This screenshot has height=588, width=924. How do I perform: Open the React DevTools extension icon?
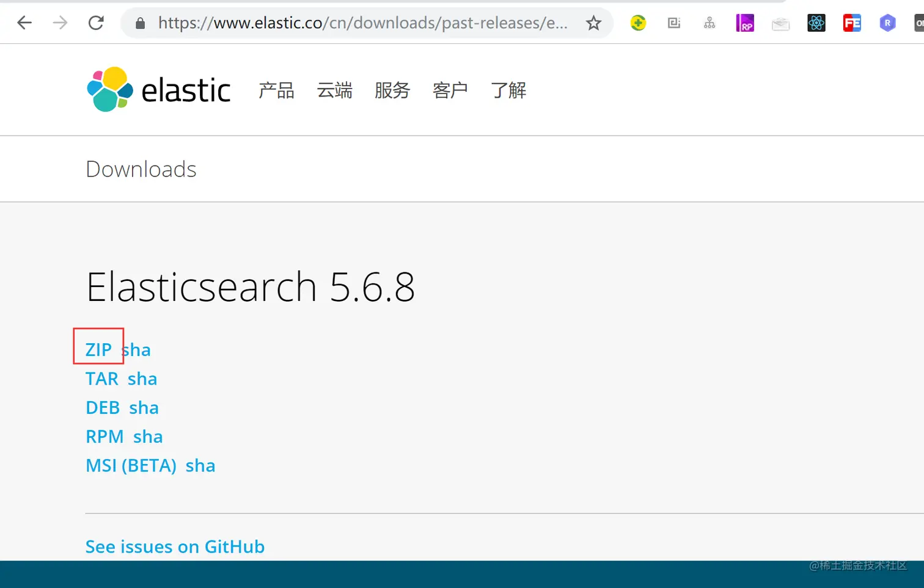816,23
